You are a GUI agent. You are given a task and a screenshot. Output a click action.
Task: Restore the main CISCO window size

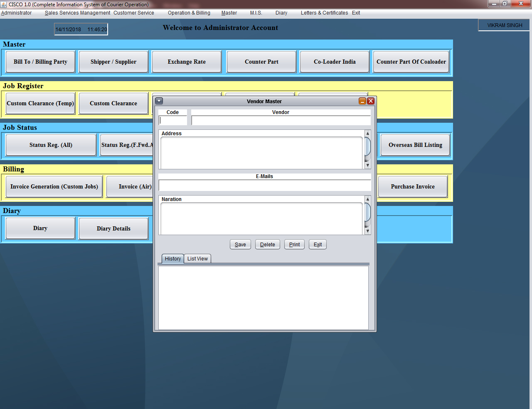pos(505,4)
